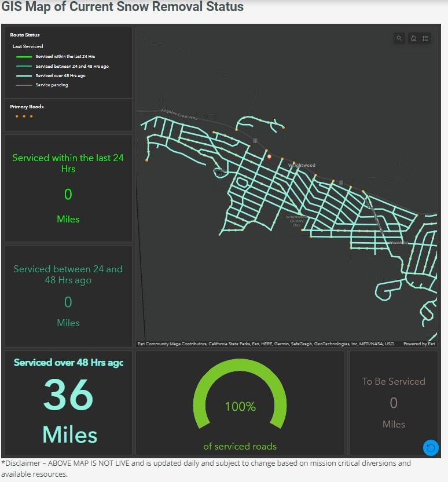This screenshot has width=448, height=482.
Task: Select the 36 Miles indicator card
Action: point(68,403)
